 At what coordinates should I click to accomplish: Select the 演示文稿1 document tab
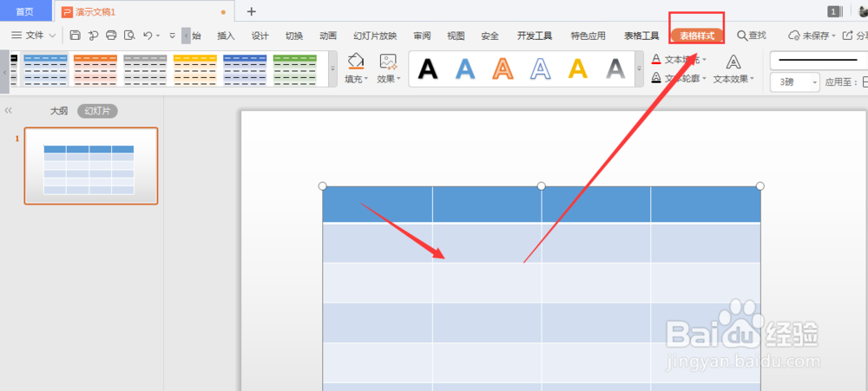(x=144, y=11)
